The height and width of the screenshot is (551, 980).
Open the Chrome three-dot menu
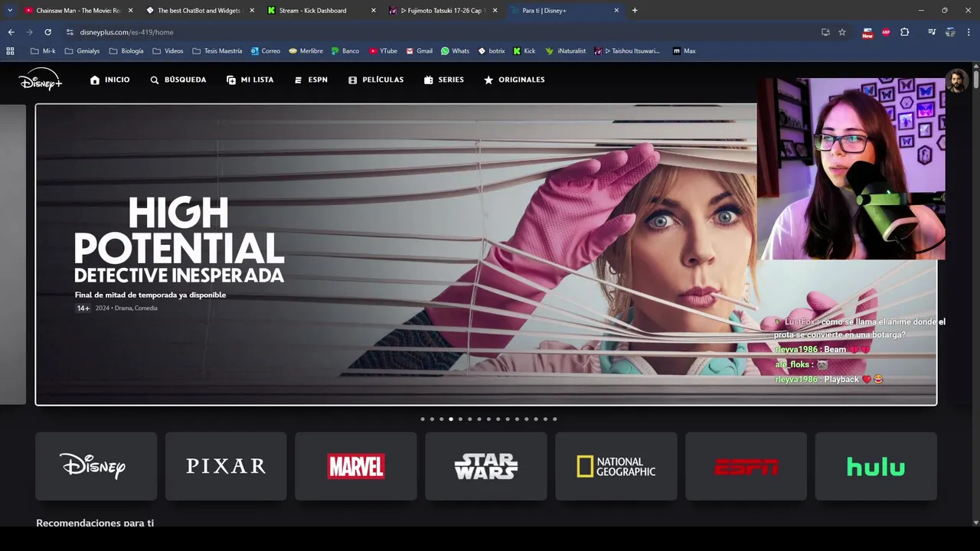point(969,32)
